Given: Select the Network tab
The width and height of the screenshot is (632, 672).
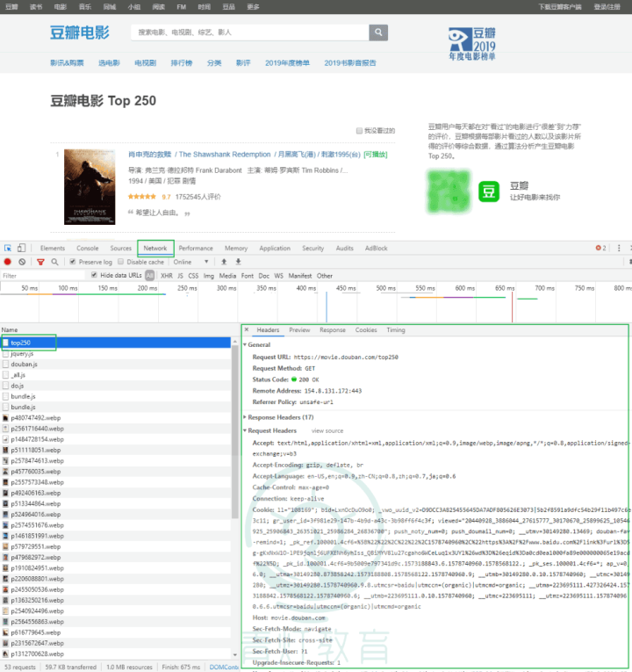Looking at the screenshot, I should (155, 248).
